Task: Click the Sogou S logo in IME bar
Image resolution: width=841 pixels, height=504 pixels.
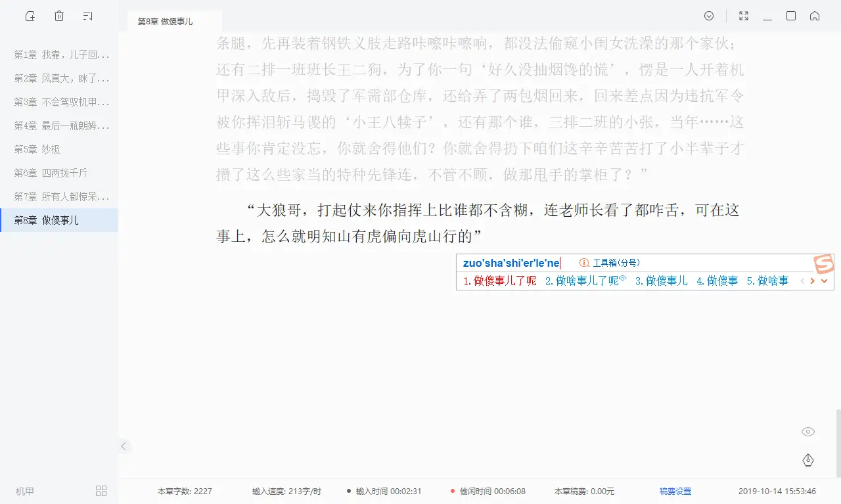Action: click(823, 265)
